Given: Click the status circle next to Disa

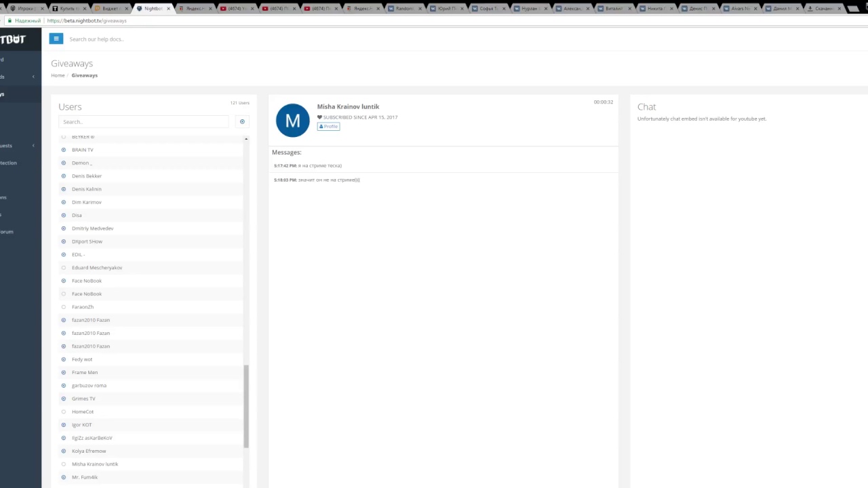Looking at the screenshot, I should pyautogui.click(x=64, y=216).
